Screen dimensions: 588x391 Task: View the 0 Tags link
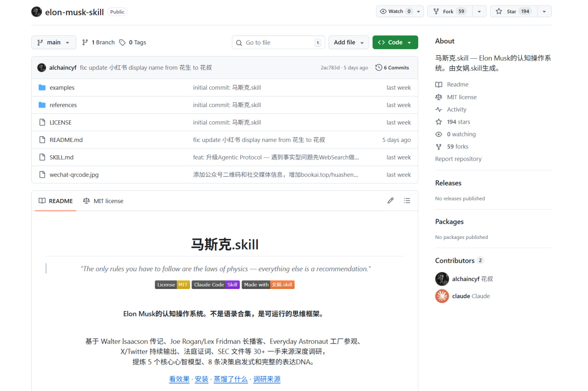(x=133, y=42)
